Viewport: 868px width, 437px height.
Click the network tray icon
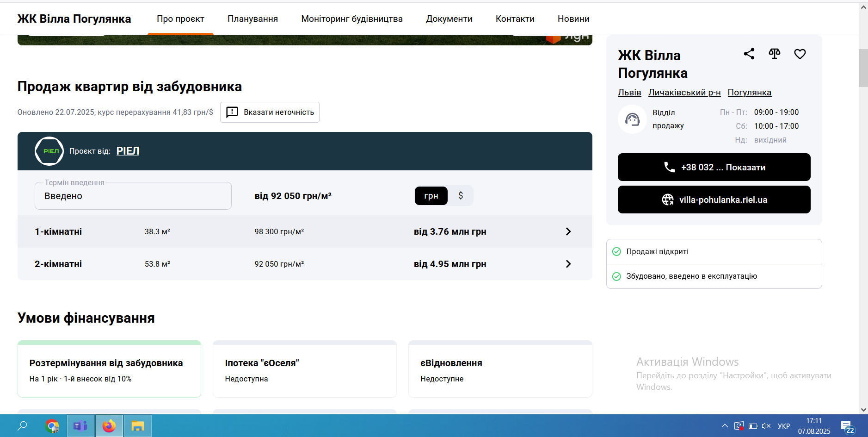(x=739, y=426)
